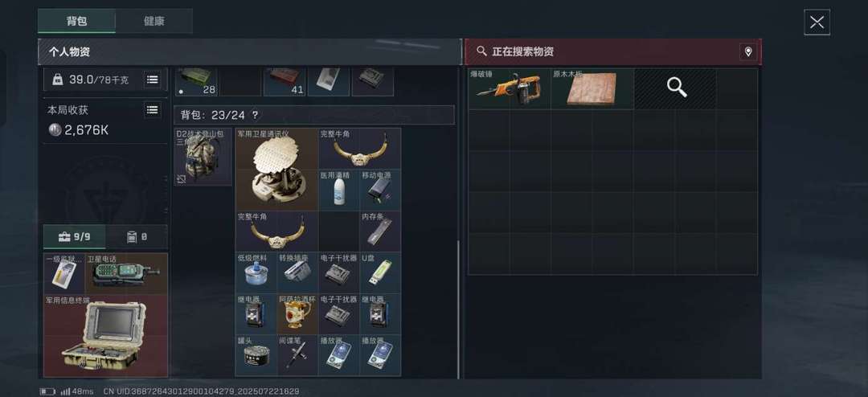
Task: Choose the 军用信息终端 case item
Action: click(106, 336)
